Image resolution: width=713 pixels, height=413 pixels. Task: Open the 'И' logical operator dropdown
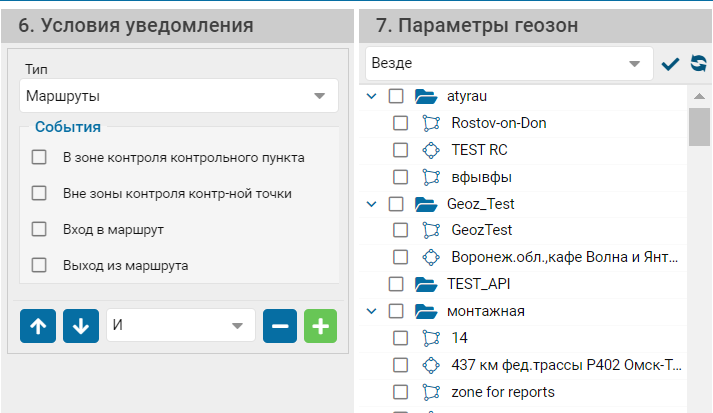click(181, 325)
